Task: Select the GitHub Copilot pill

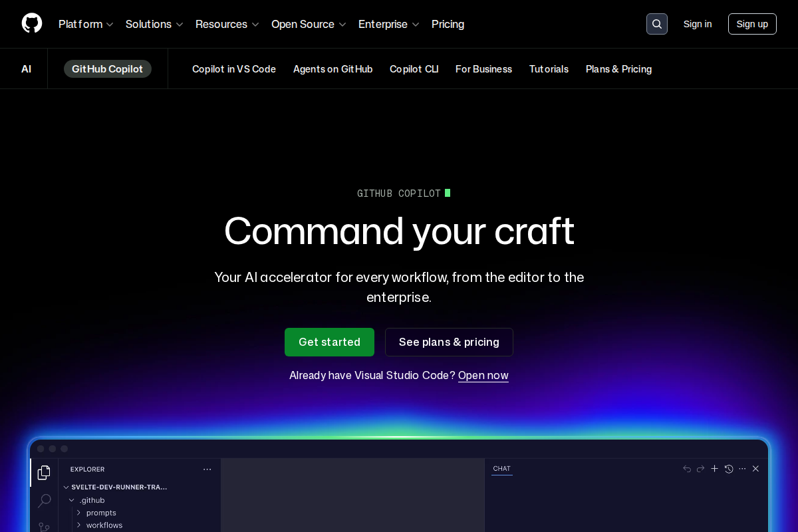Action: pos(108,69)
